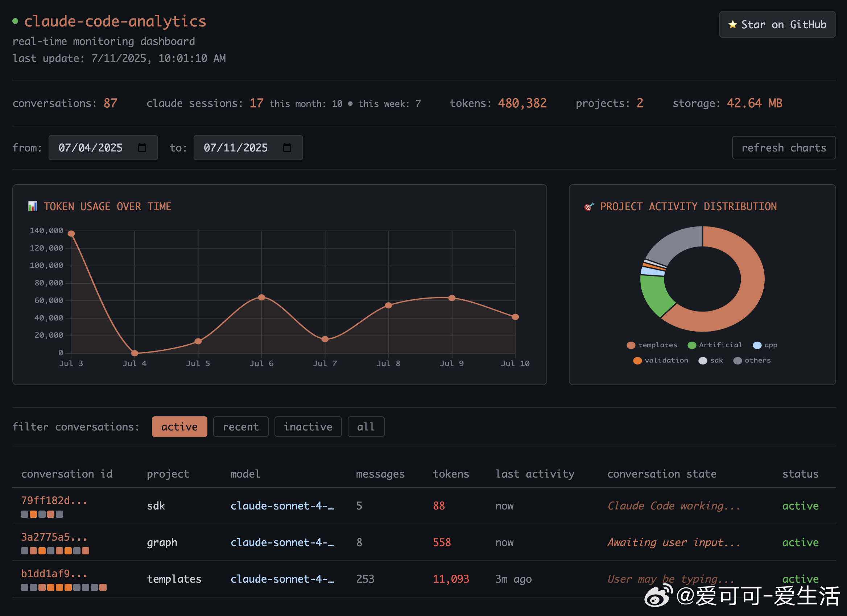Click the Claude Code working... state

[674, 505]
